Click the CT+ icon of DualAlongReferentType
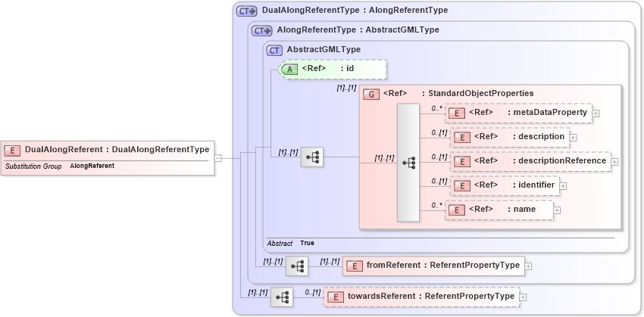 coord(246,11)
